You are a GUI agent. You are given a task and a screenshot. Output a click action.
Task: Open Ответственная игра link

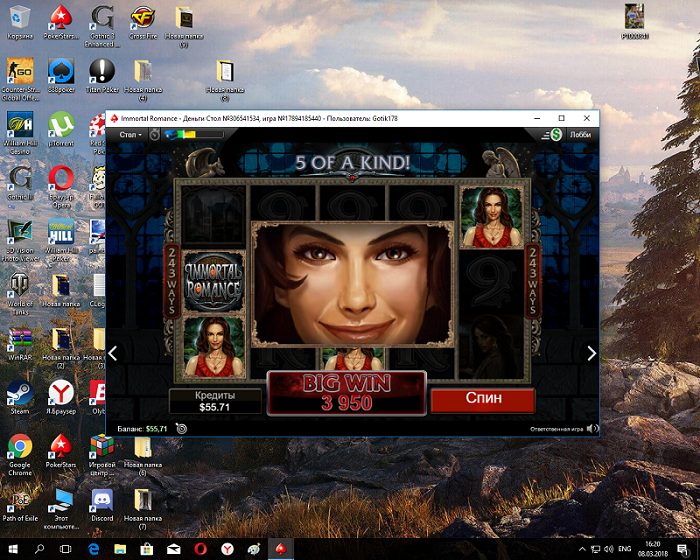tap(556, 429)
